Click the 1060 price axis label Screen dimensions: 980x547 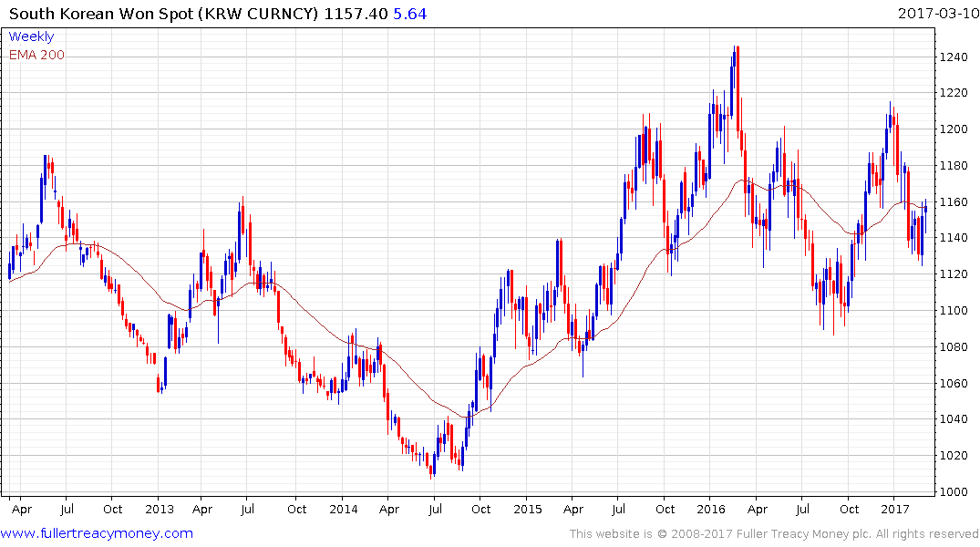(954, 383)
